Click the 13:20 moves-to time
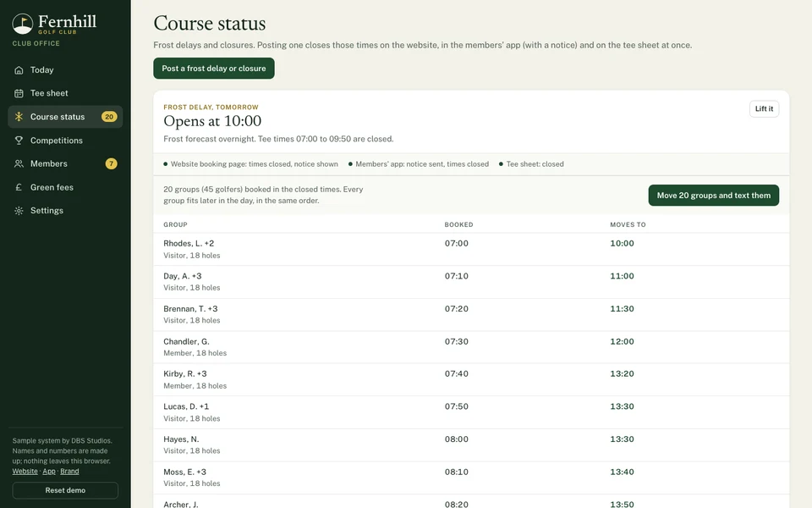Viewport: 812px width, 508px height. 622,373
